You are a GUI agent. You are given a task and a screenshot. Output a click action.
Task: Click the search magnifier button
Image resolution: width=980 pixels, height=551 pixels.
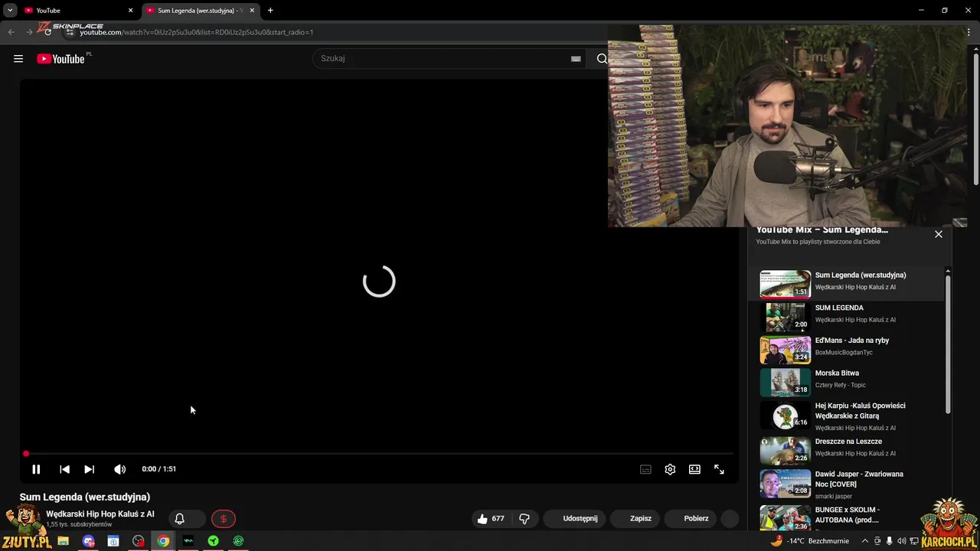click(x=602, y=59)
